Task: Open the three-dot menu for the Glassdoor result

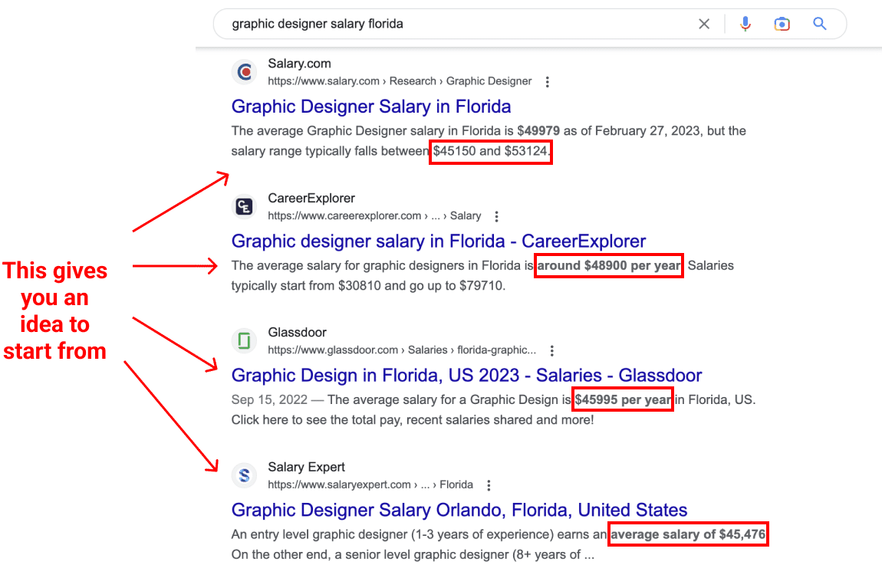Action: click(552, 350)
